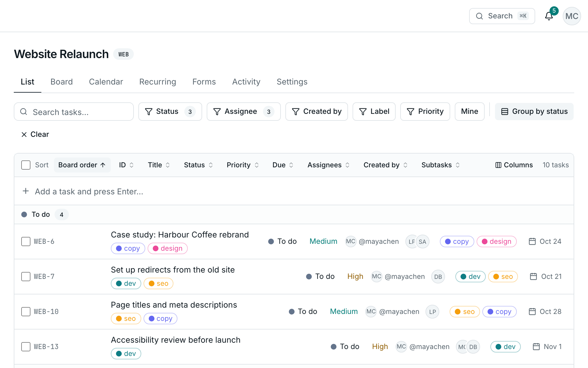The image size is (588, 368).
Task: Click the MC creator avatar on WEB-13 row
Action: tap(401, 347)
